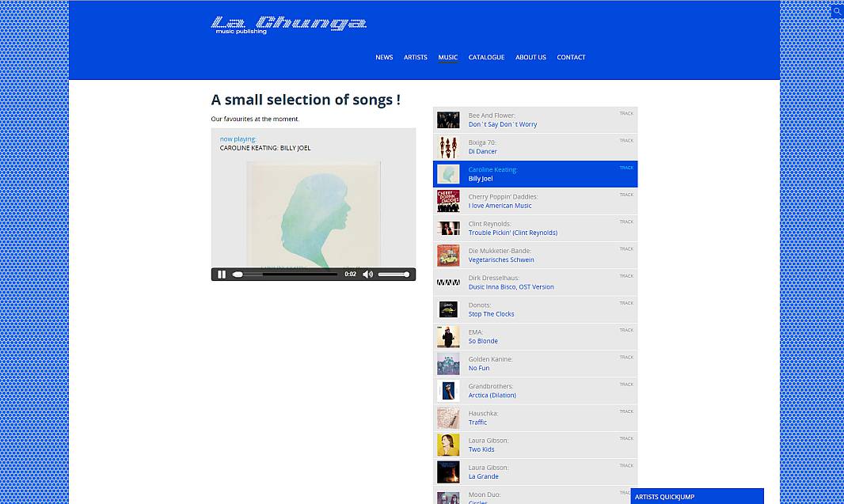This screenshot has height=504, width=844.
Task: Pick the yellow Laura Gibson Two Kids thumbnail
Action: [448, 445]
